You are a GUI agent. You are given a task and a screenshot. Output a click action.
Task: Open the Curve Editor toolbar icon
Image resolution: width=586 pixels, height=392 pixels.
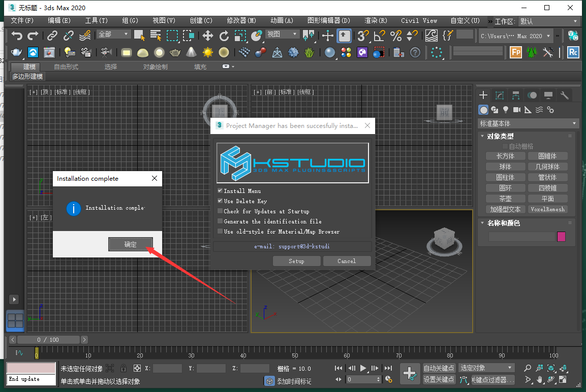[431, 36]
